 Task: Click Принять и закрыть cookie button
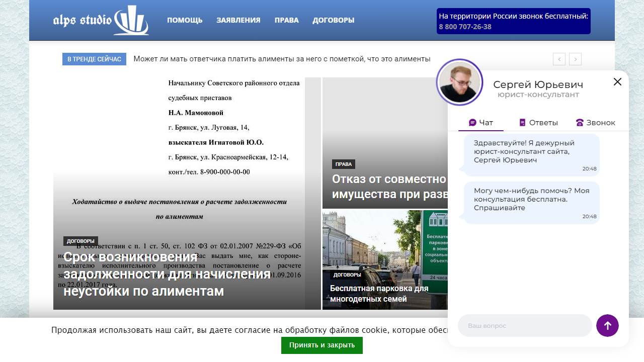[x=322, y=345]
